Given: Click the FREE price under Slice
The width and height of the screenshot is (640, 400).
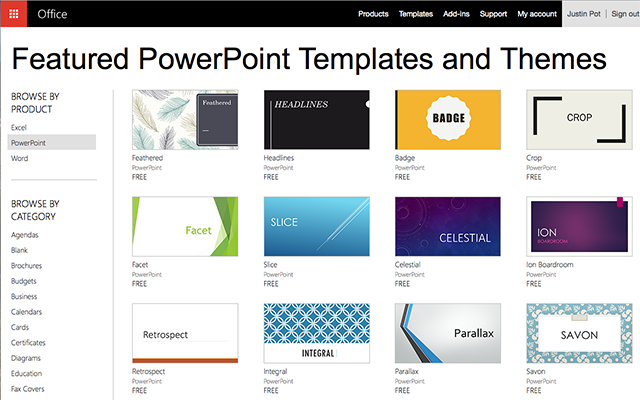Looking at the screenshot, I should [271, 284].
